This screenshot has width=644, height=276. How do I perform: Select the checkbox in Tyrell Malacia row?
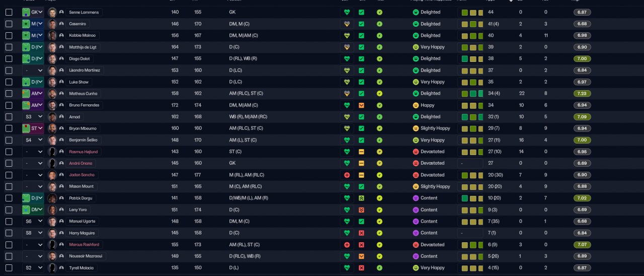pyautogui.click(x=9, y=268)
